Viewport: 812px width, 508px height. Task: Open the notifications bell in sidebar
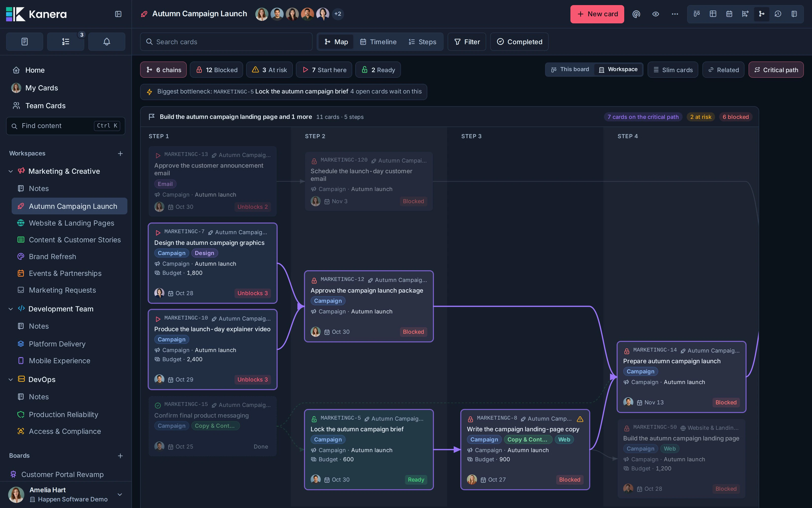pyautogui.click(x=107, y=42)
